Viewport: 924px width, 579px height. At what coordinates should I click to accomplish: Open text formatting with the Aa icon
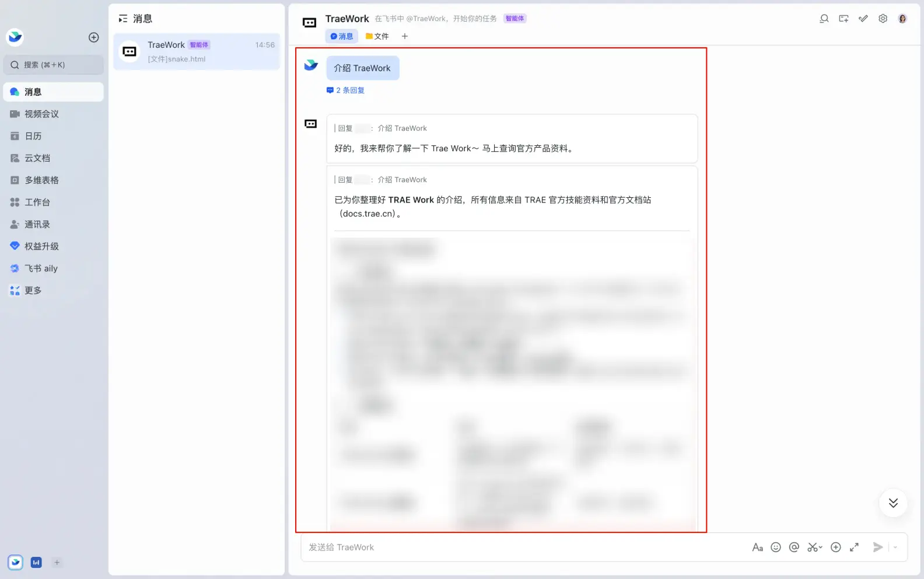[757, 547]
